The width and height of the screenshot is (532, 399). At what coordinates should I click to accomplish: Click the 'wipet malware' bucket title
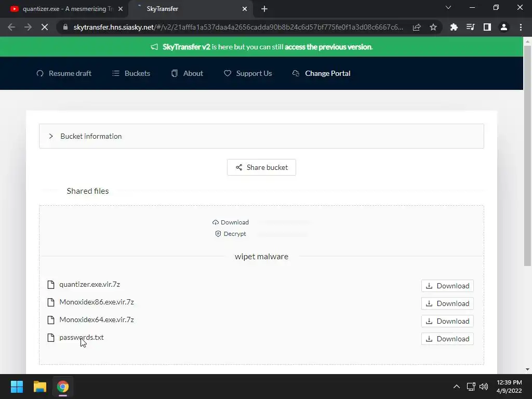click(x=261, y=257)
